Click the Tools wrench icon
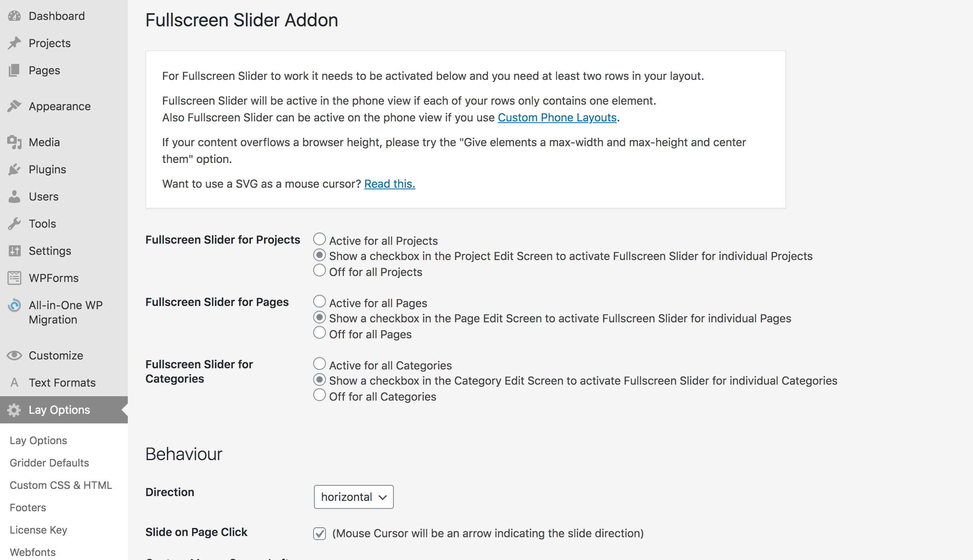 click(14, 224)
